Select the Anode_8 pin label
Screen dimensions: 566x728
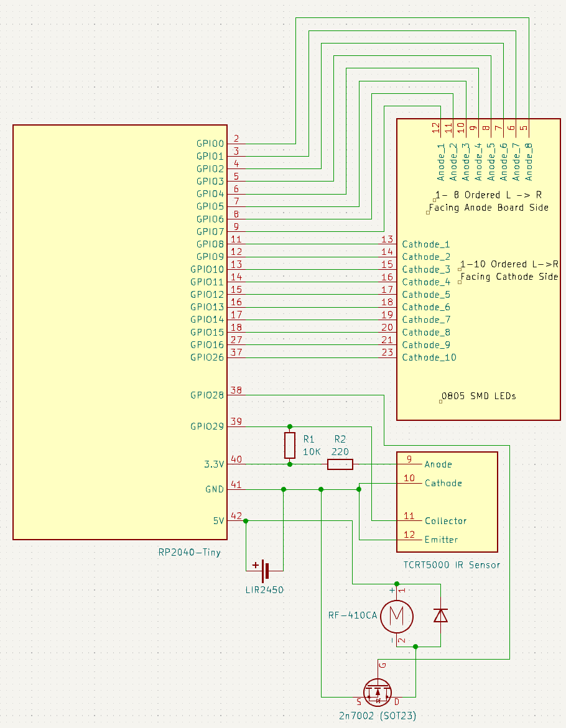coord(529,162)
